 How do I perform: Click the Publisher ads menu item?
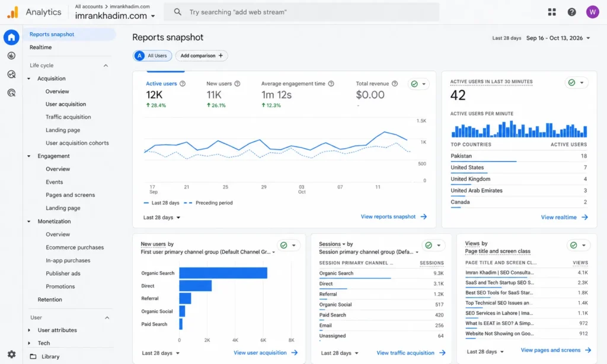point(63,273)
